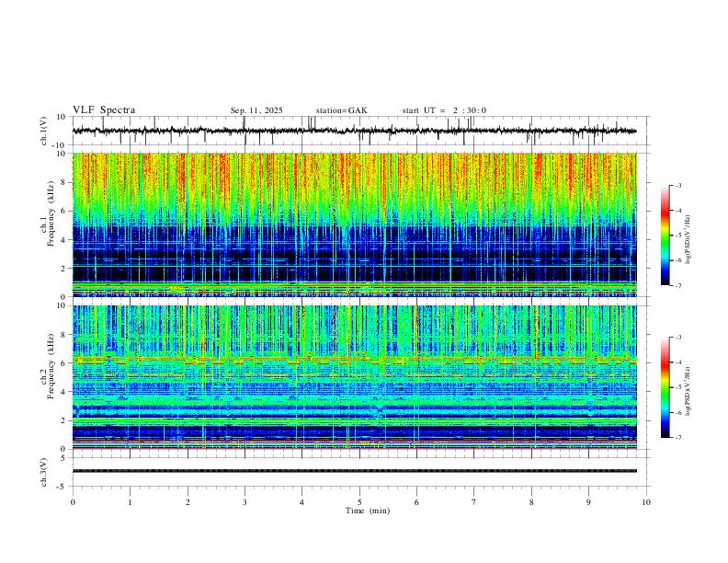Image resolution: width=728 pixels, height=563 pixels.
Task: Click time axis tick label '8'
Action: coord(531,502)
